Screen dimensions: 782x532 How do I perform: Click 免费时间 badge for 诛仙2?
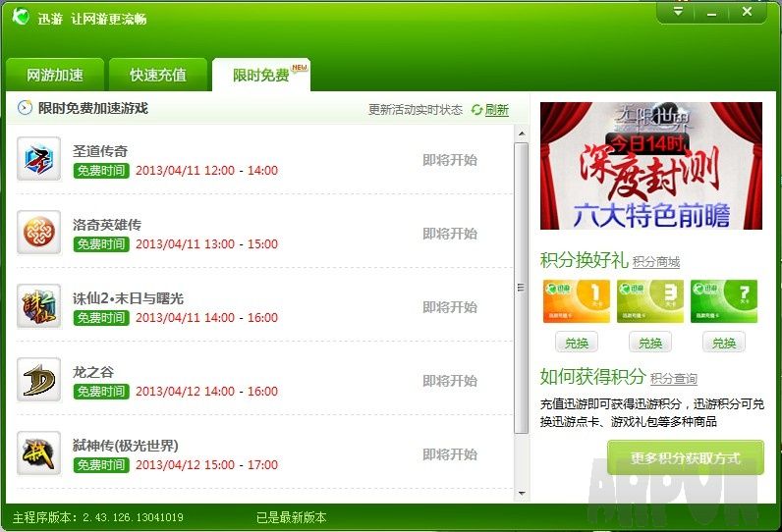click(101, 318)
